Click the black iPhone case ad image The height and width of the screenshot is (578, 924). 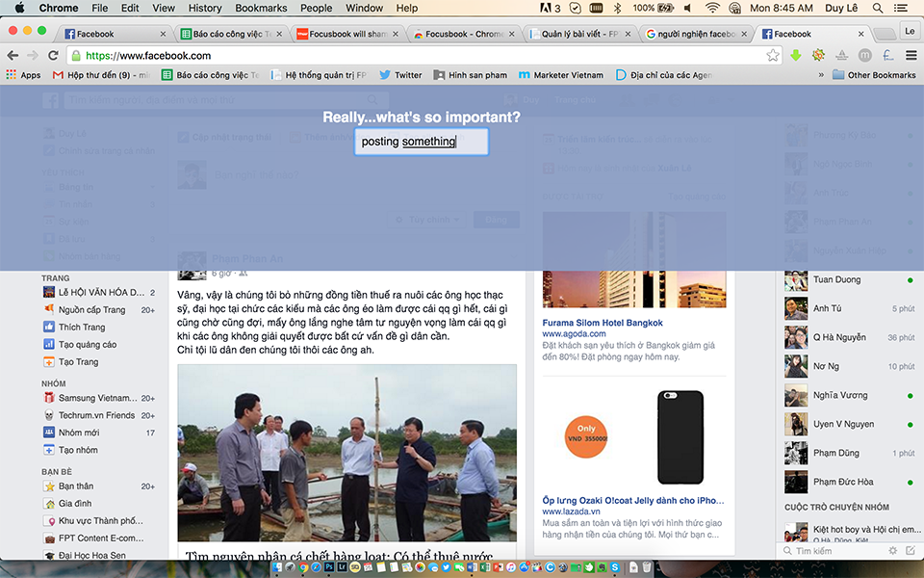pyautogui.click(x=680, y=437)
